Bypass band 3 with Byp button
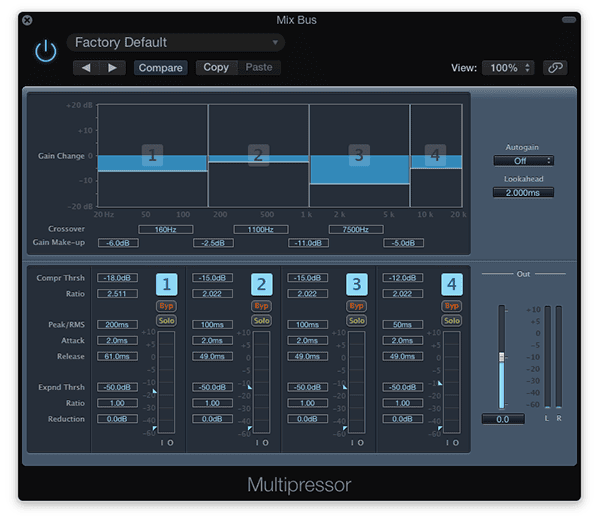Viewport: 600px width, 519px height. pos(357,306)
